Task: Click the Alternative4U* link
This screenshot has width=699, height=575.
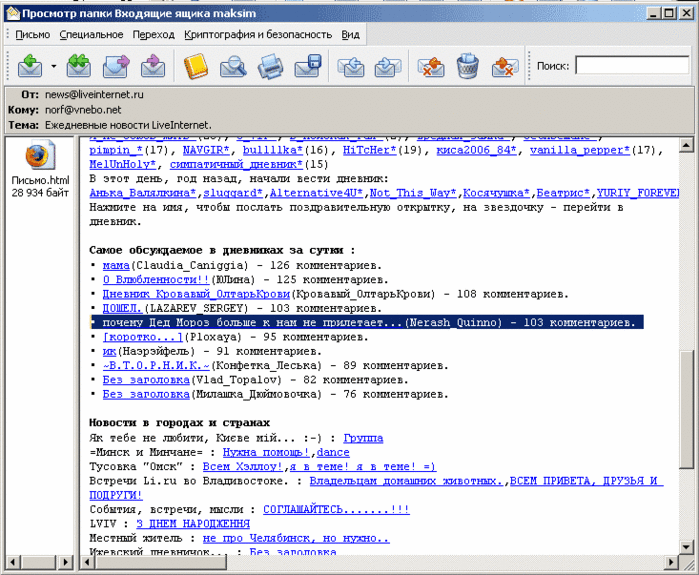Action: 317,193
